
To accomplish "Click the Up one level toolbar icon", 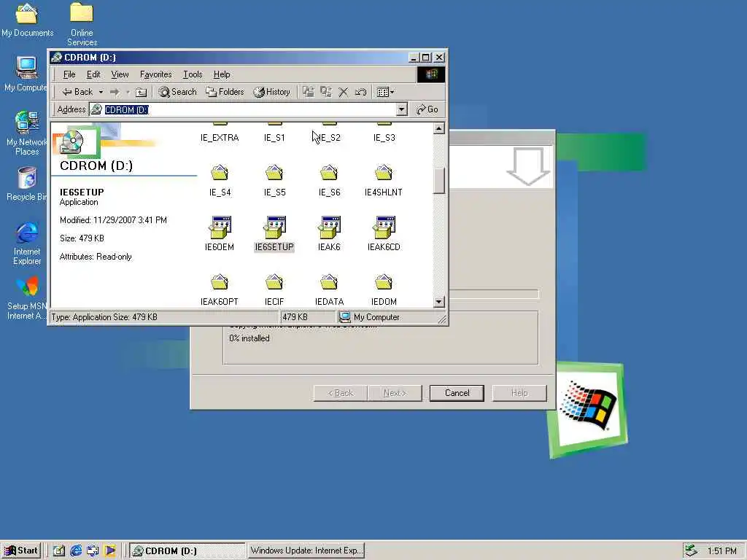I will coord(141,93).
